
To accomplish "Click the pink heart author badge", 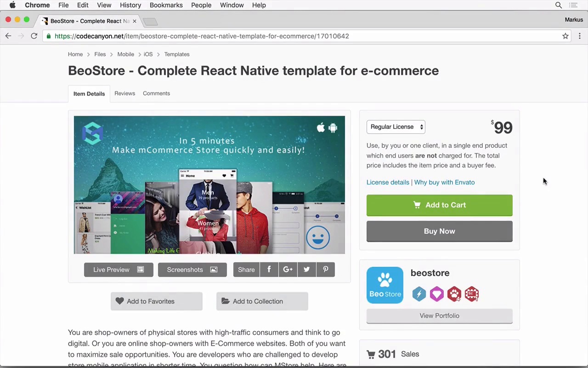I will click(x=436, y=294).
